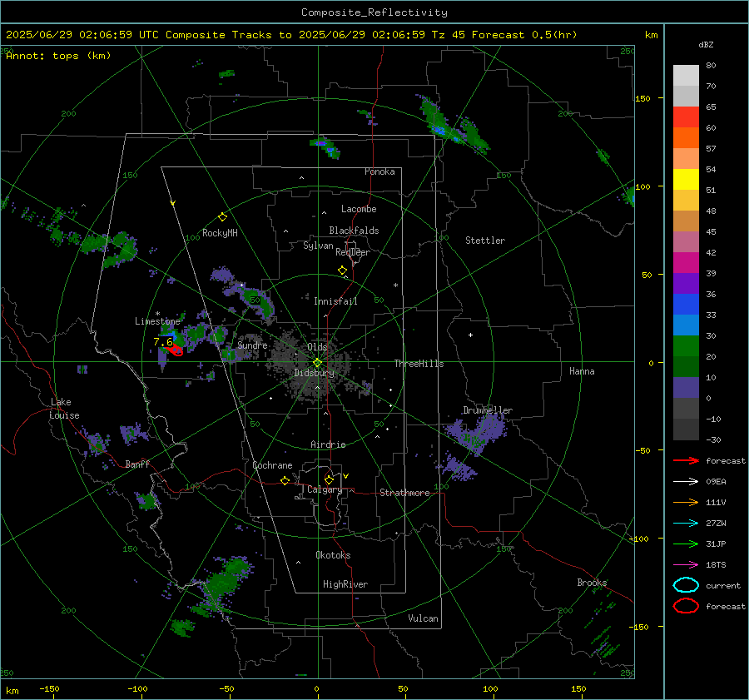
Task: Click the Calgary city label
Action: (x=325, y=489)
